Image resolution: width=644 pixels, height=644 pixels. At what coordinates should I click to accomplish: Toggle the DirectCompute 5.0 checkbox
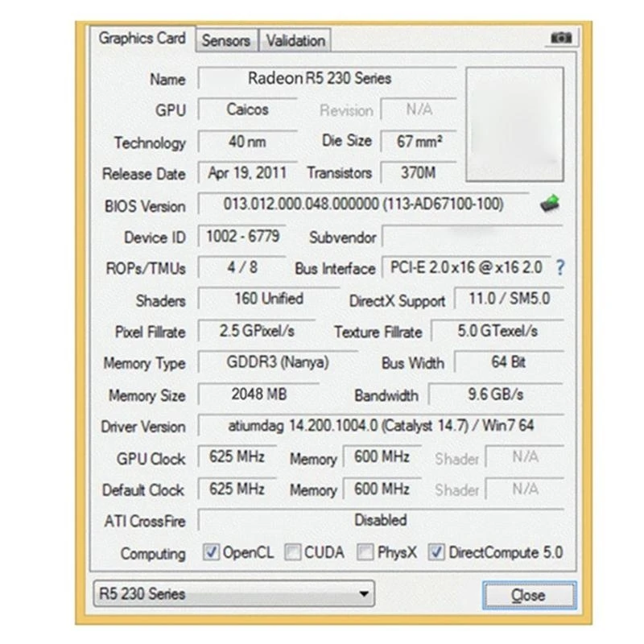tap(436, 552)
